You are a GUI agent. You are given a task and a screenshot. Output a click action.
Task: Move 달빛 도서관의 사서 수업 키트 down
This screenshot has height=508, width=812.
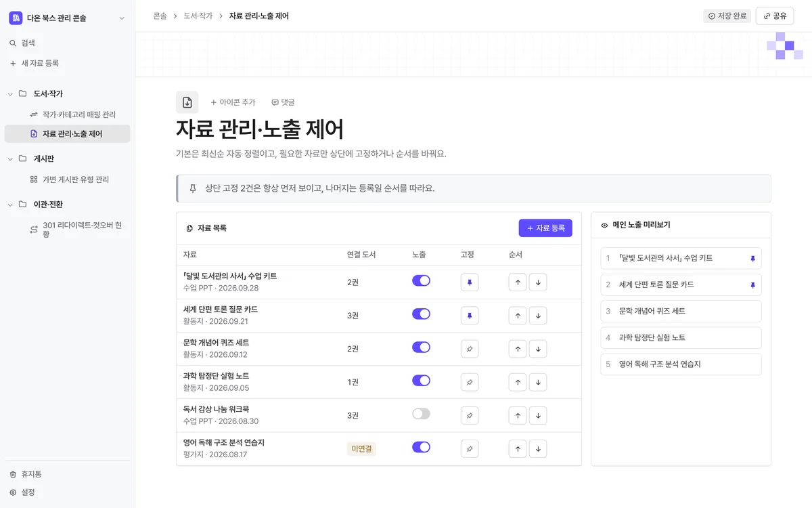(538, 282)
